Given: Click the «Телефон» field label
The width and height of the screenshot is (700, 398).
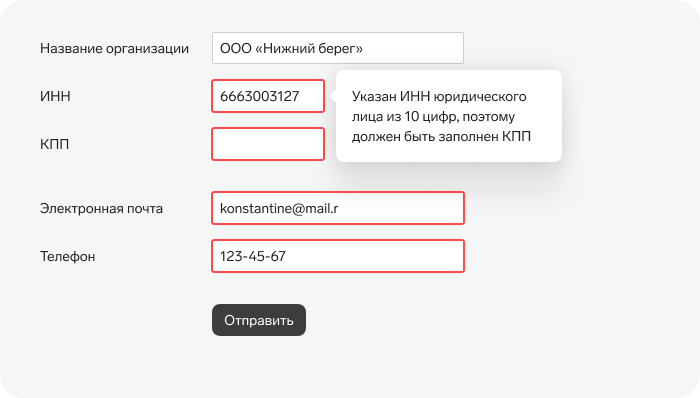Looking at the screenshot, I should pos(67,257).
